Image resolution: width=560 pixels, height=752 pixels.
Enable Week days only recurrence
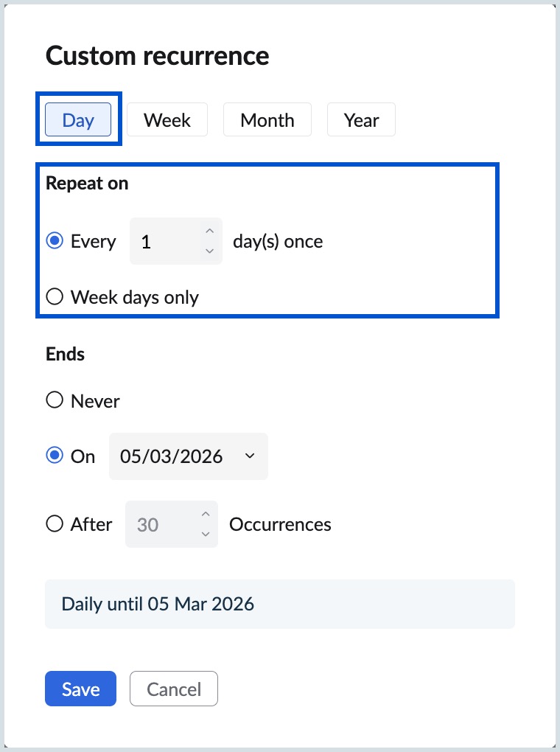click(55, 296)
